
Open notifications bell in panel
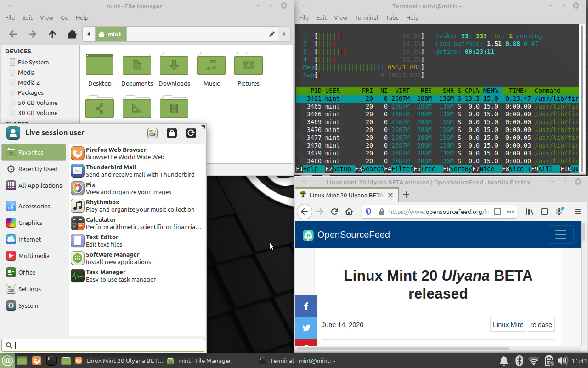[504, 361]
